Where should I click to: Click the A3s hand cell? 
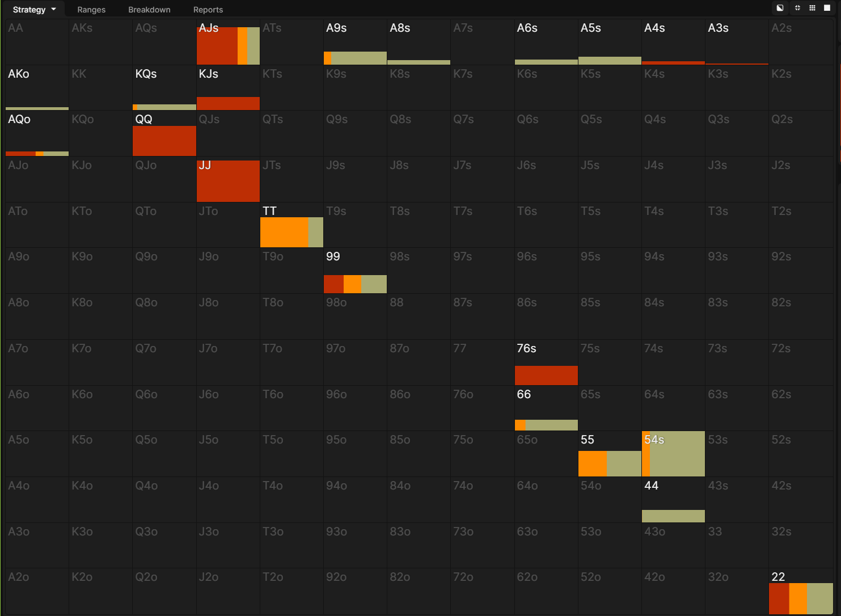coord(737,42)
